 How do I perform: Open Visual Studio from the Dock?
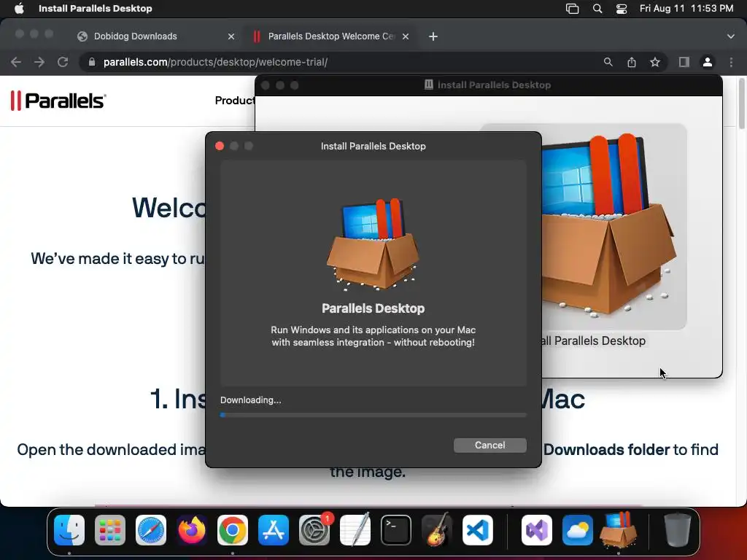coord(537,530)
